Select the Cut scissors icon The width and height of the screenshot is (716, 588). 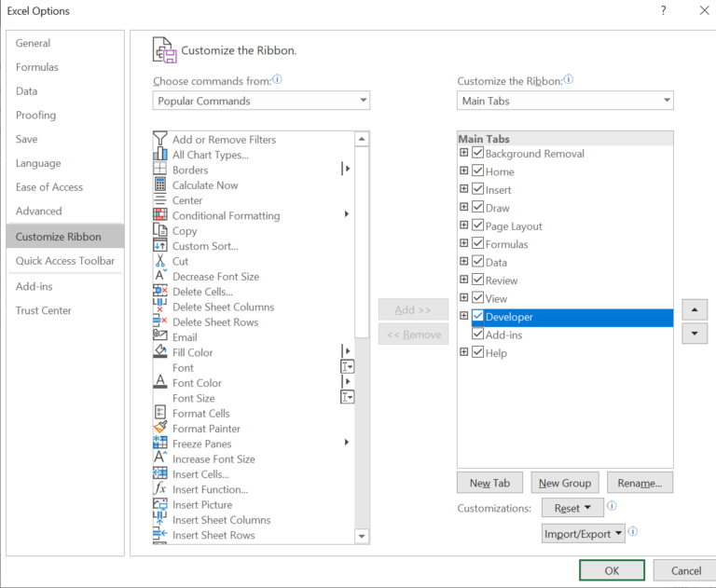pyautogui.click(x=159, y=261)
